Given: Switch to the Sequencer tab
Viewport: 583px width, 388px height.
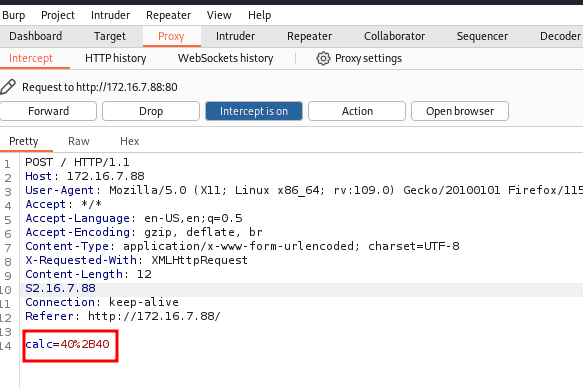Looking at the screenshot, I should [x=482, y=36].
